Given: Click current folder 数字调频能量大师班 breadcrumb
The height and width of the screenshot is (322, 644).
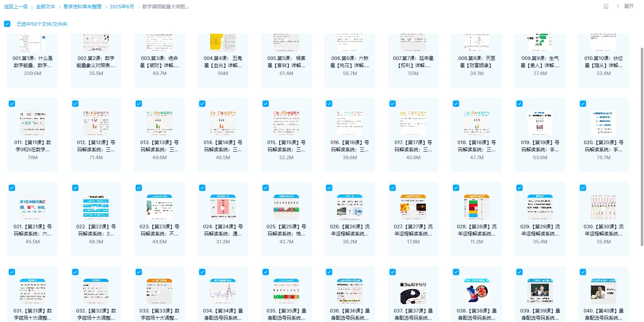Looking at the screenshot, I should pyautogui.click(x=166, y=7).
